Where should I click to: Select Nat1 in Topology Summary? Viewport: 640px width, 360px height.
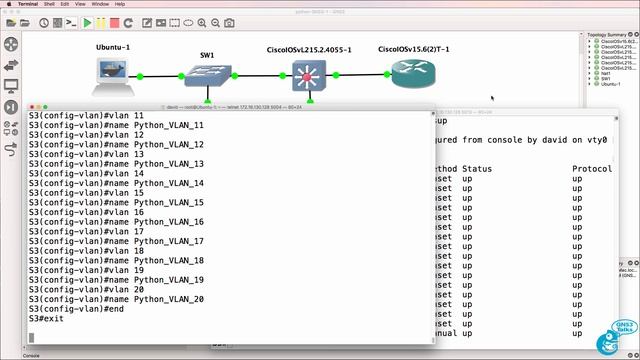pyautogui.click(x=605, y=73)
